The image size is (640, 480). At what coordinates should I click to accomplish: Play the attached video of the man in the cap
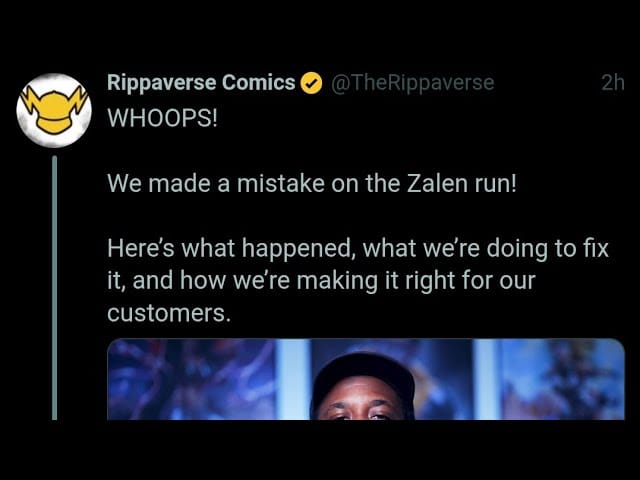(366, 379)
